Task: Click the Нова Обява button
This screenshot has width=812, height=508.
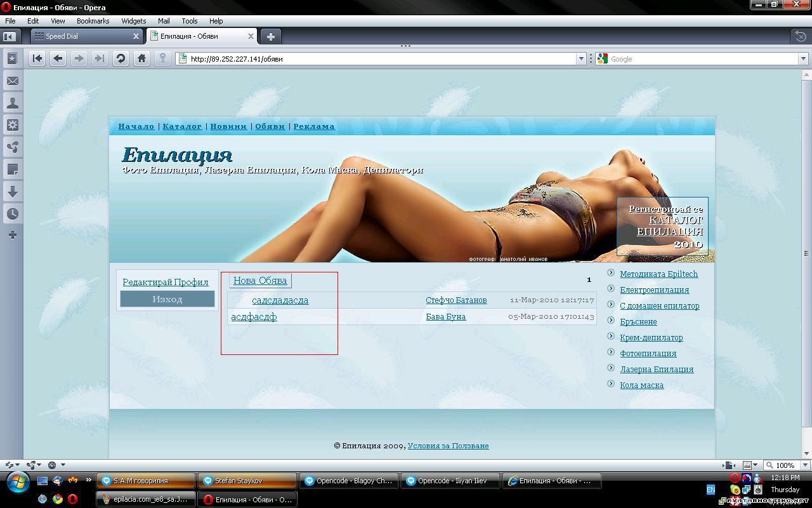Action: (x=259, y=280)
